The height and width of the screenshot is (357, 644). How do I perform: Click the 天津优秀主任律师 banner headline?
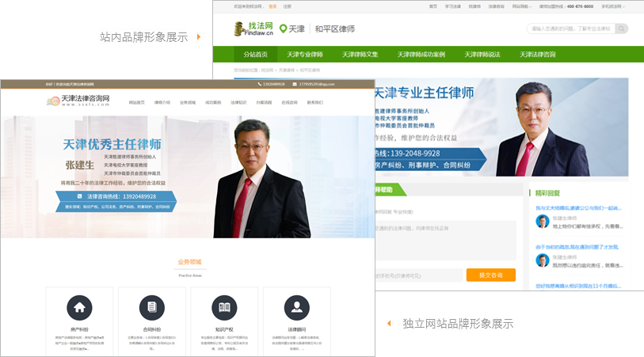point(112,144)
